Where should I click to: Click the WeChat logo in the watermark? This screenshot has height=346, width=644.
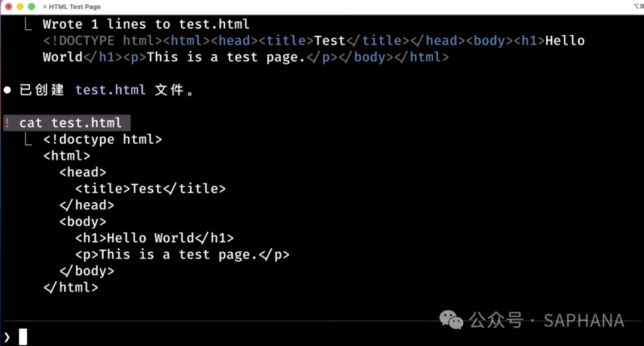pos(451,320)
